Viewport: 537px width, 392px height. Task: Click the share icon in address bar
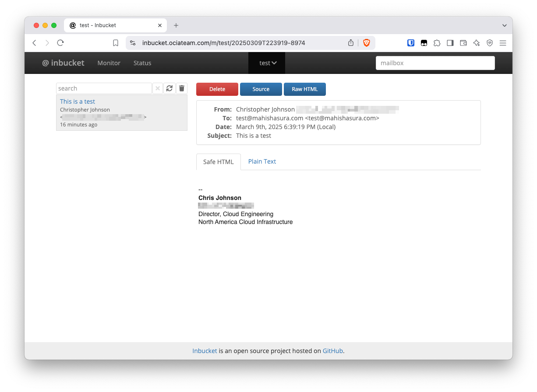[350, 42]
